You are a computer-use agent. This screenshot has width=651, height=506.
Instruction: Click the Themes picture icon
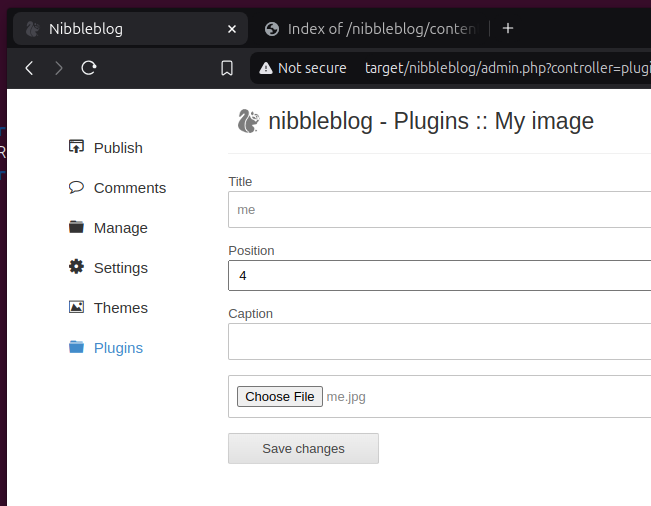click(76, 307)
